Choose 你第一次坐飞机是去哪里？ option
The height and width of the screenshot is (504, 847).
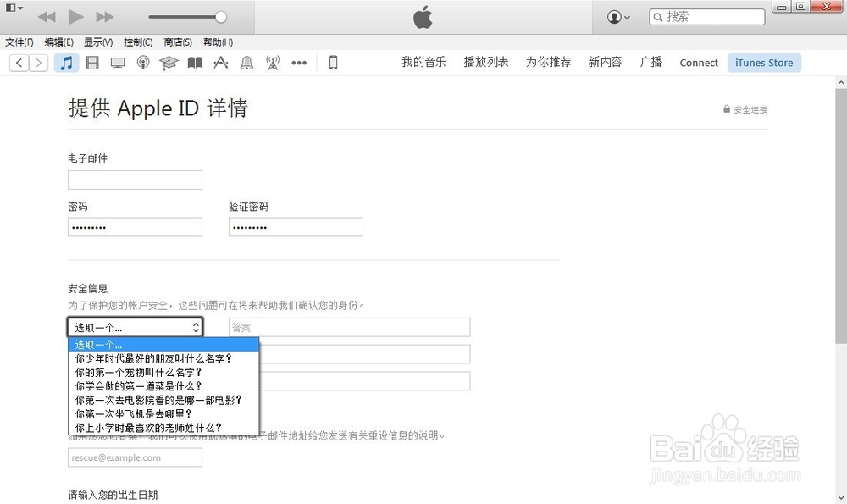tap(163, 413)
